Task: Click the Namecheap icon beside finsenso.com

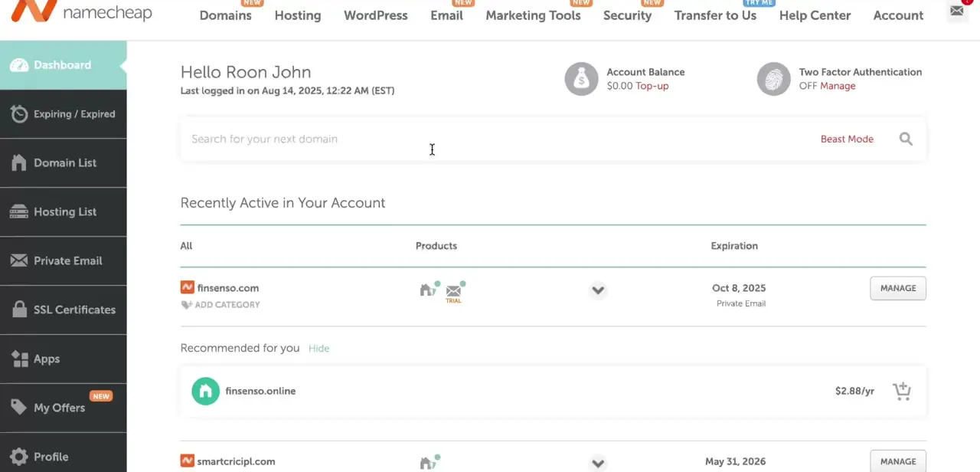Action: click(x=187, y=288)
